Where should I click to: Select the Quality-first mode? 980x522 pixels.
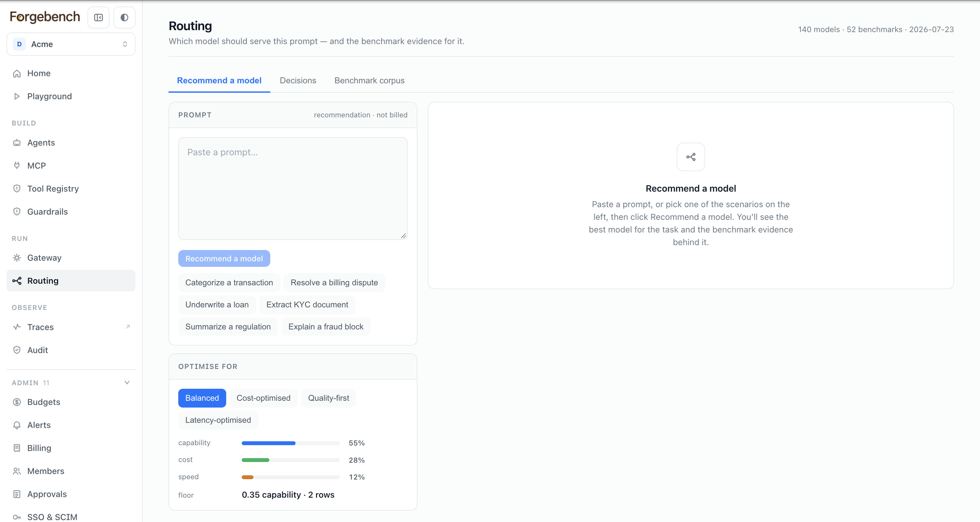(328, 398)
